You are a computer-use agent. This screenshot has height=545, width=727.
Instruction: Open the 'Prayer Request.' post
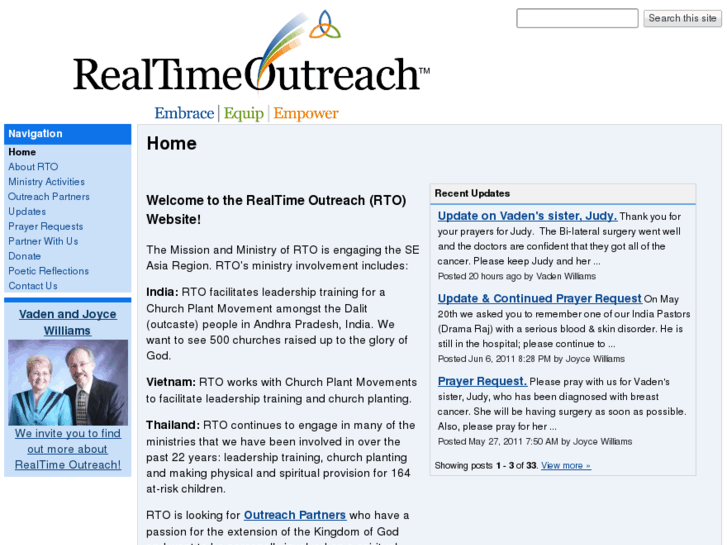(x=482, y=381)
